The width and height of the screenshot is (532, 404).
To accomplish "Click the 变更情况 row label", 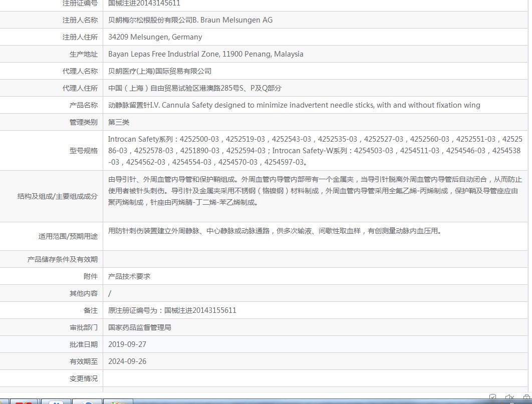I will (x=84, y=378).
